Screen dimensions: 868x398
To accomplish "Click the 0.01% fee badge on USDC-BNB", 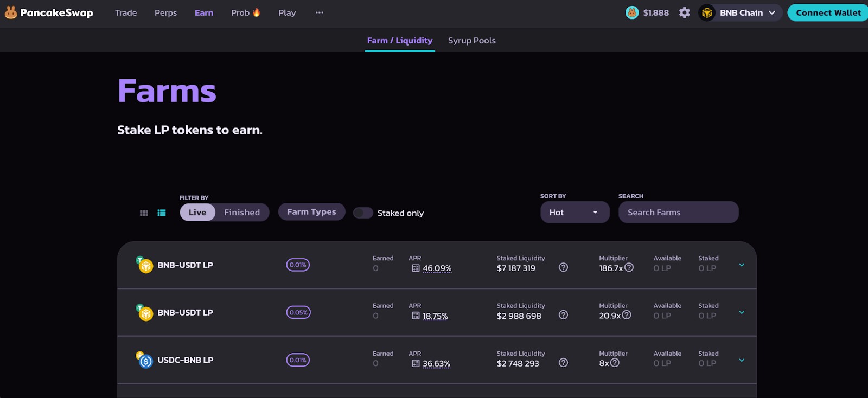I will click(298, 361).
